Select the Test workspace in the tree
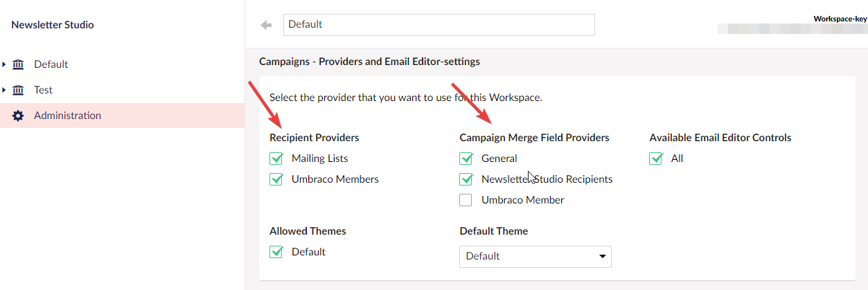 [x=43, y=90]
